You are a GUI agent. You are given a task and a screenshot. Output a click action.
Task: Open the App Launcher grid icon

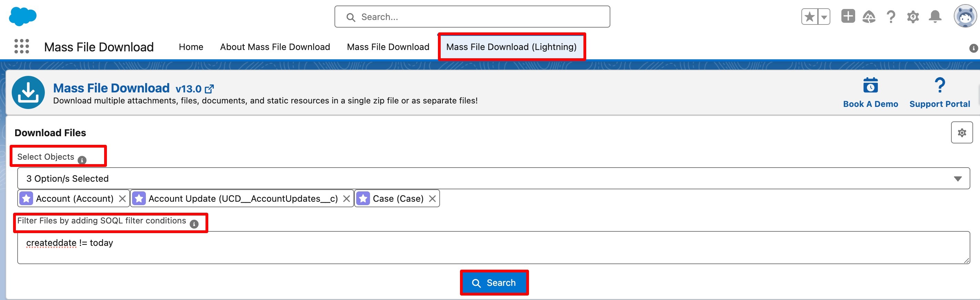[x=22, y=47]
